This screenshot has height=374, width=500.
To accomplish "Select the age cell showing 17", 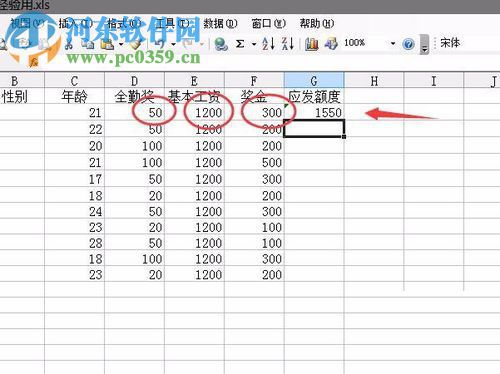I will (x=74, y=179).
